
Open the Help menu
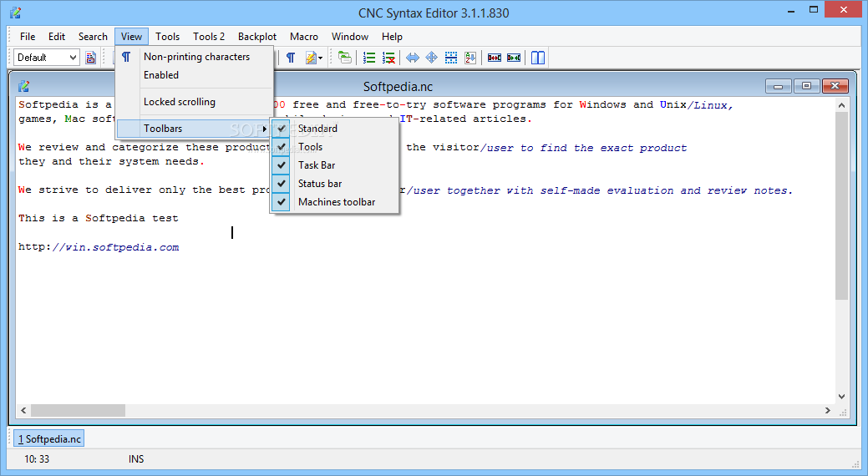[392, 37]
